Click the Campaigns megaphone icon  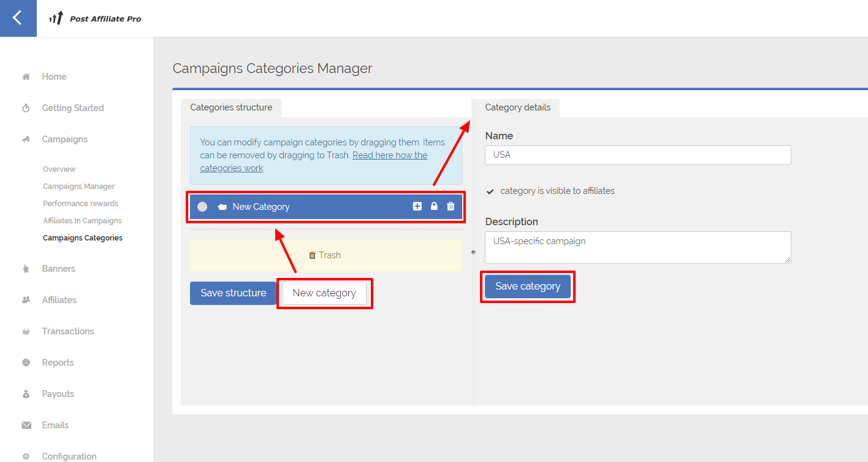pyautogui.click(x=26, y=139)
